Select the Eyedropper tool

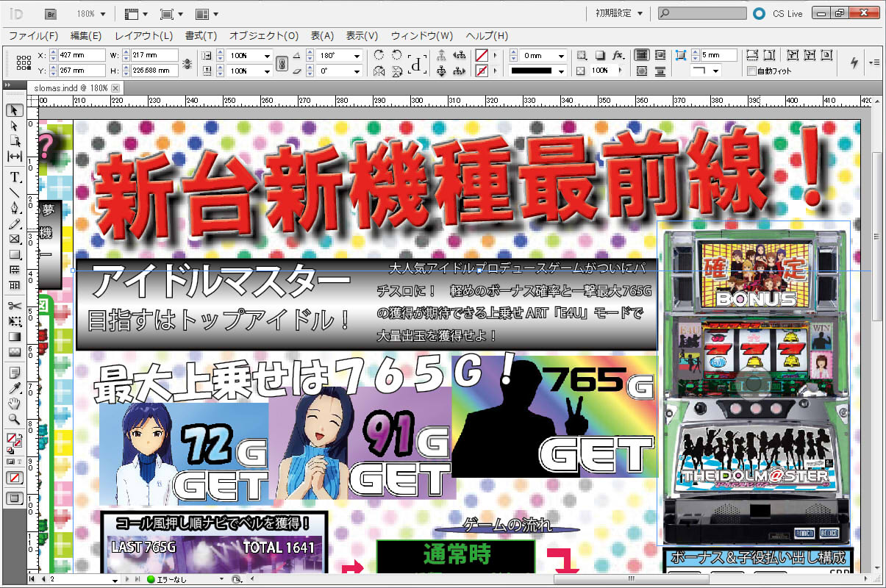tap(14, 388)
